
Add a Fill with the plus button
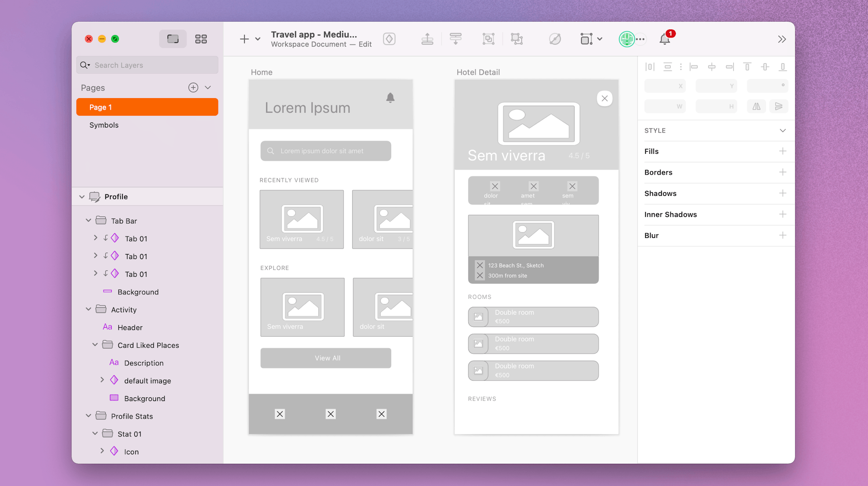pos(783,151)
